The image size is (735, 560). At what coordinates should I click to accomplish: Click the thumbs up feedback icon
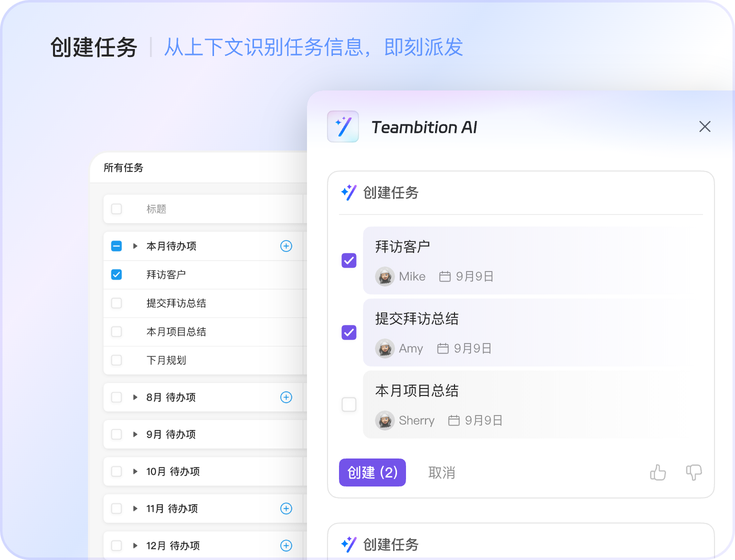point(658,472)
